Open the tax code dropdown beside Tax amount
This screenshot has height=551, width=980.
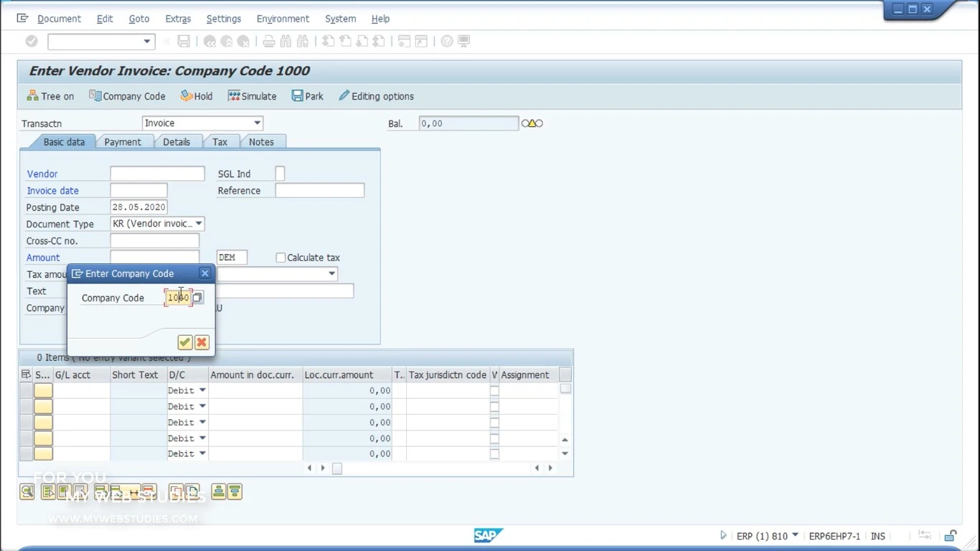[331, 273]
